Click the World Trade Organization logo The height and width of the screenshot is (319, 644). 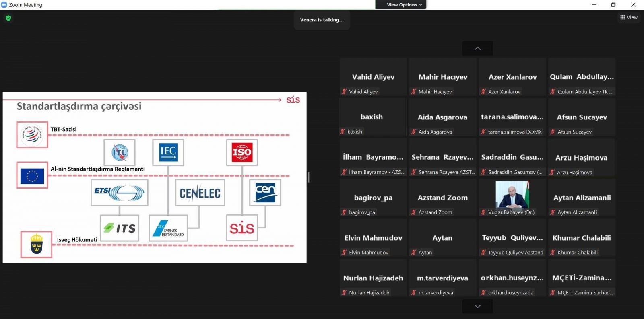point(32,135)
